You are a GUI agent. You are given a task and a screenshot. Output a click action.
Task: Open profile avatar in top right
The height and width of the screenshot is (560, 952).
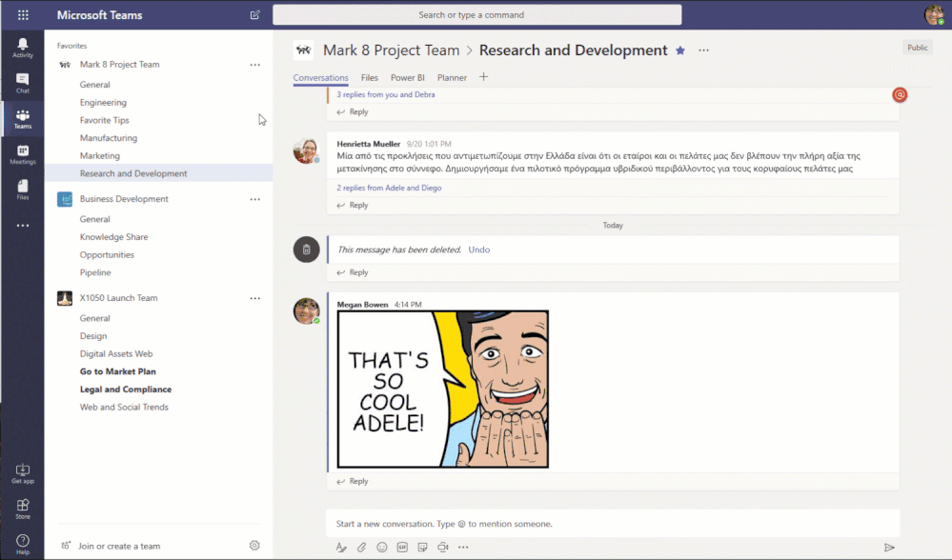point(934,14)
